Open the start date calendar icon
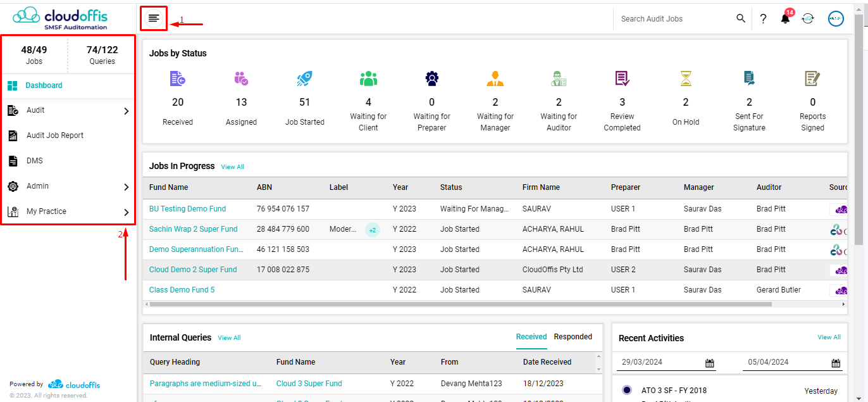The image size is (868, 402). [710, 363]
